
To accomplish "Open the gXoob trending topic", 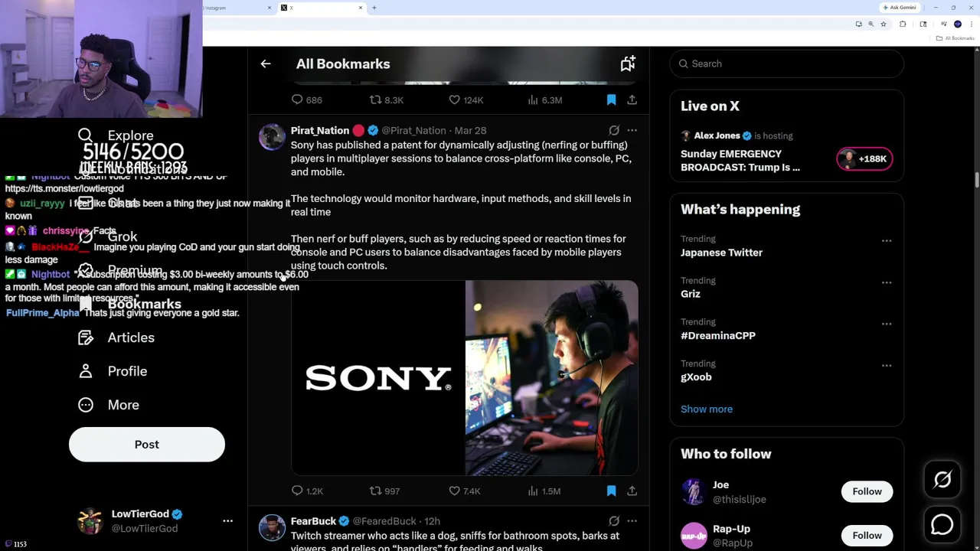I will tap(696, 377).
